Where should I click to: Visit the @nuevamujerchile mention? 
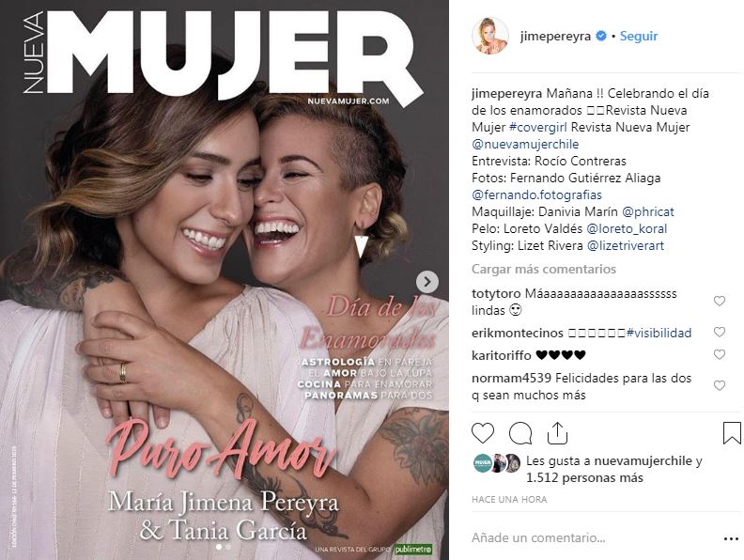click(x=525, y=145)
